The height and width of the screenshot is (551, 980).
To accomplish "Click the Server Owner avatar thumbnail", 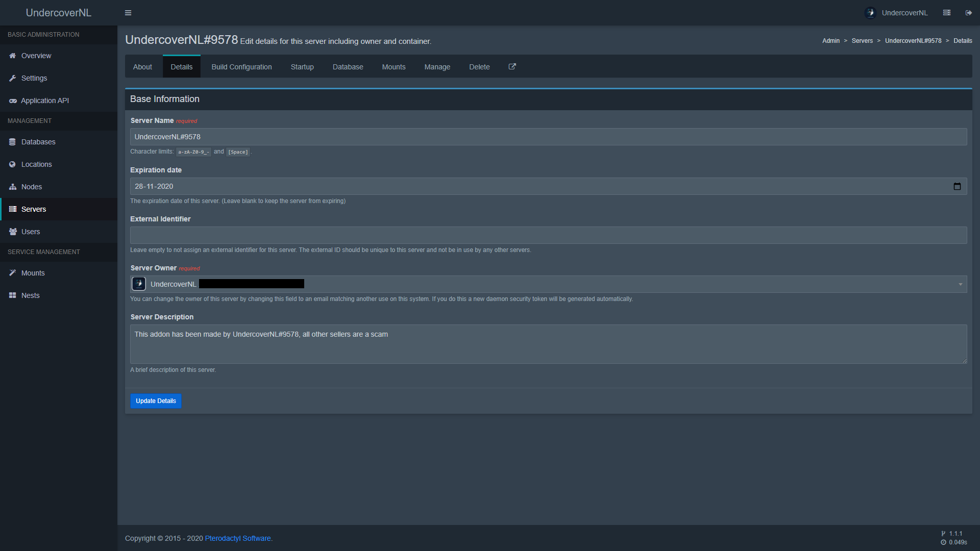I will 138,284.
